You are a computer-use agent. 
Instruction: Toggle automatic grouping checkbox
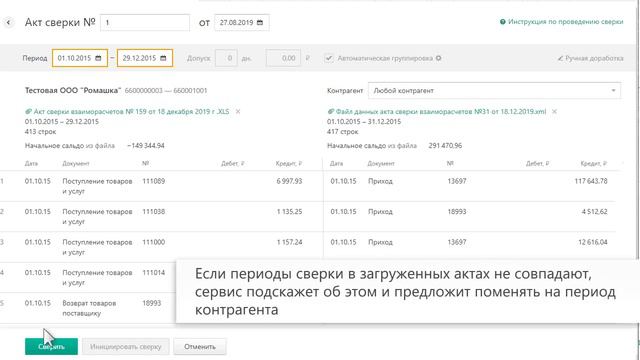point(329,58)
